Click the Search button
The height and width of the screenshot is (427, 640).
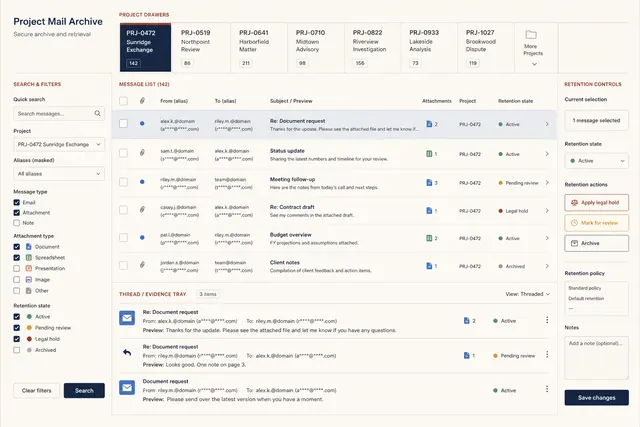tap(84, 391)
